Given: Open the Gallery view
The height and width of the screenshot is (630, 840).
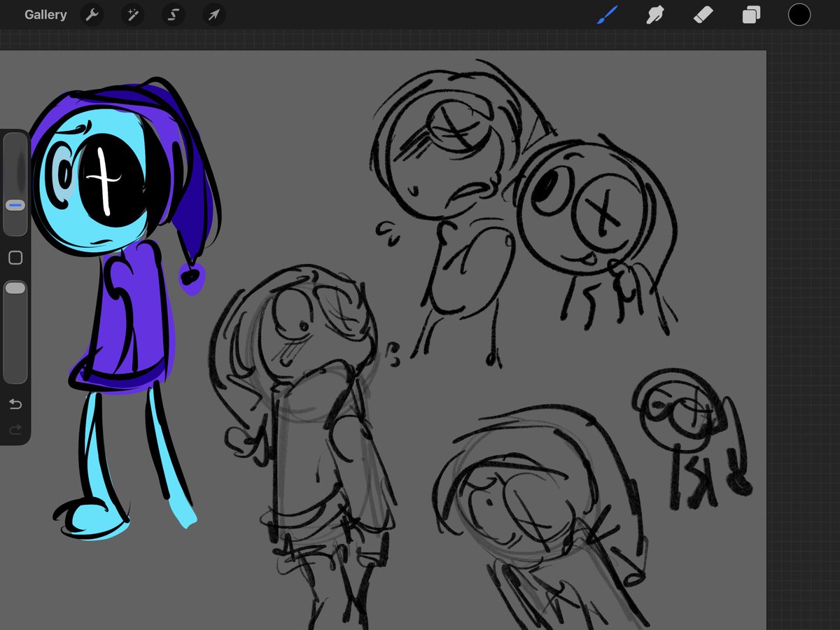Looking at the screenshot, I should [45, 15].
